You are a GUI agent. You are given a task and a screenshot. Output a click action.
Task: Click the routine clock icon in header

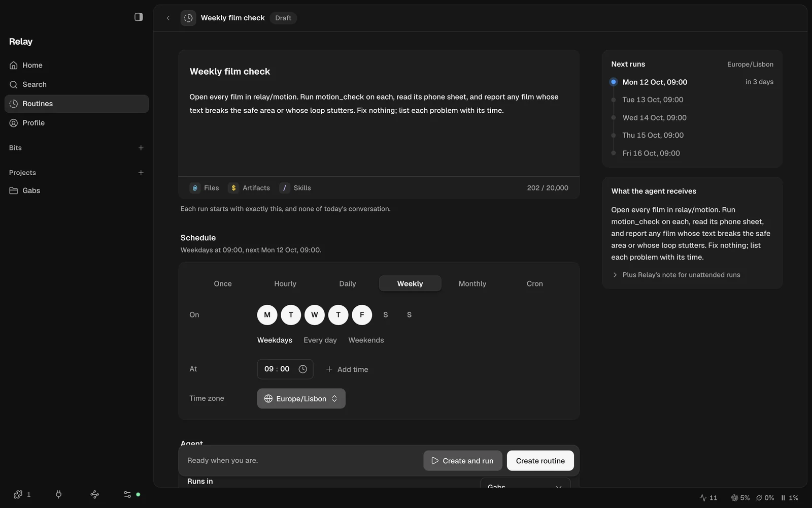point(188,18)
